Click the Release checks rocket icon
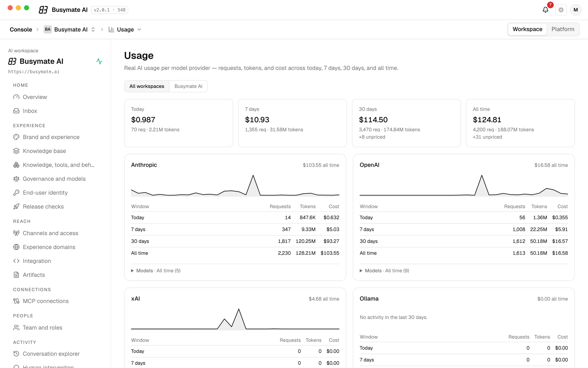588x368 pixels. click(x=16, y=206)
